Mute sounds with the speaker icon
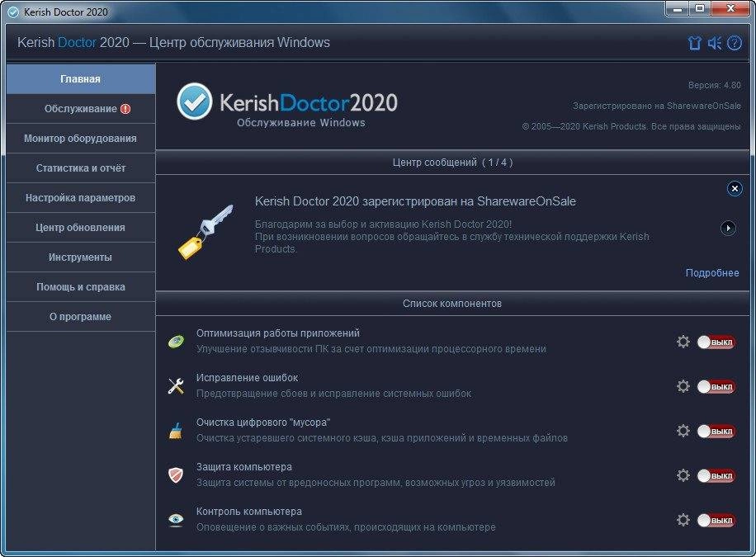This screenshot has height=557, width=756. [715, 43]
